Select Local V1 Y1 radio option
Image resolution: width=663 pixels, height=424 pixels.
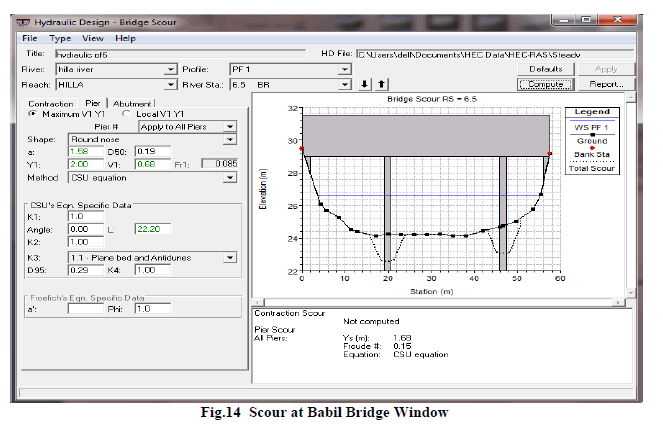click(127, 113)
